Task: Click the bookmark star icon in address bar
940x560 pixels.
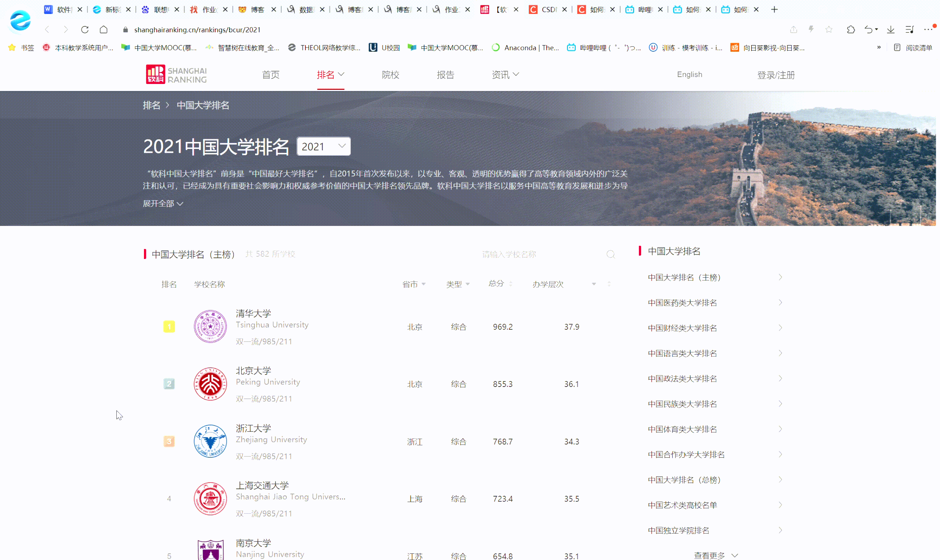Action: click(829, 30)
